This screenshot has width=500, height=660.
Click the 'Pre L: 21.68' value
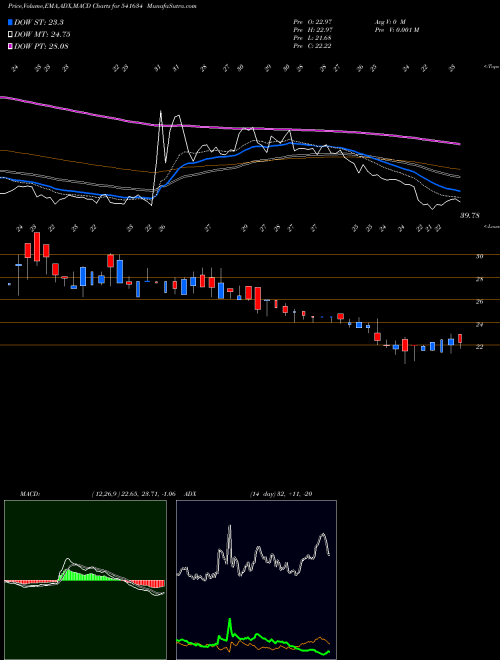pyautogui.click(x=312, y=38)
